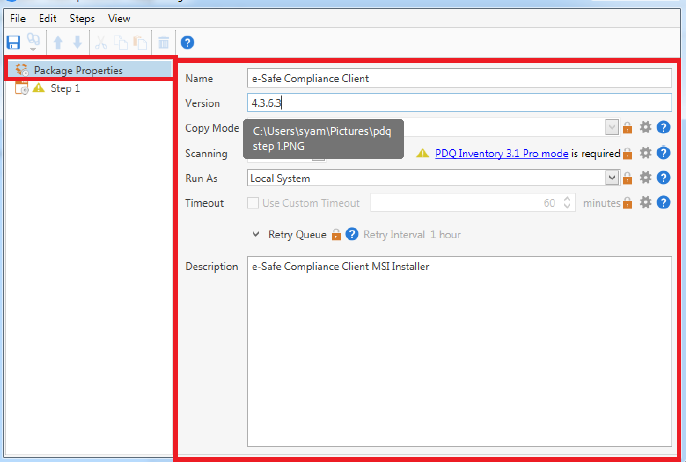The width and height of the screenshot is (686, 462).
Task: Open the Edit menu
Action: point(48,18)
